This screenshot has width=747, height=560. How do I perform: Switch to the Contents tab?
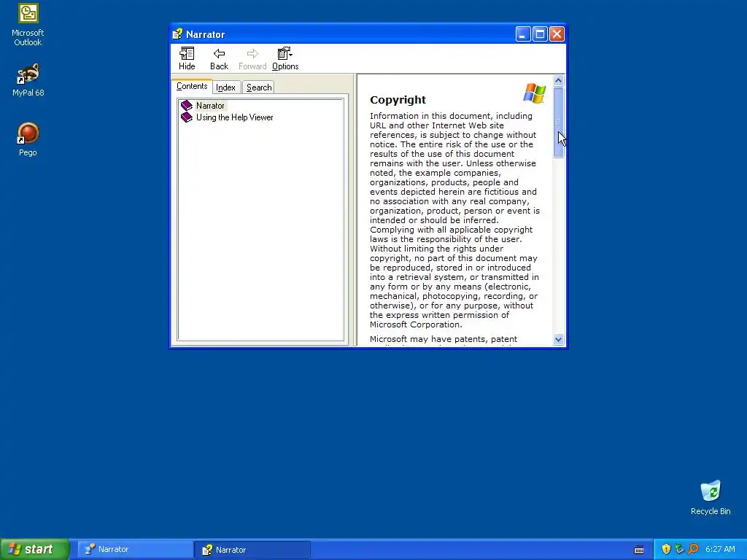point(192,86)
